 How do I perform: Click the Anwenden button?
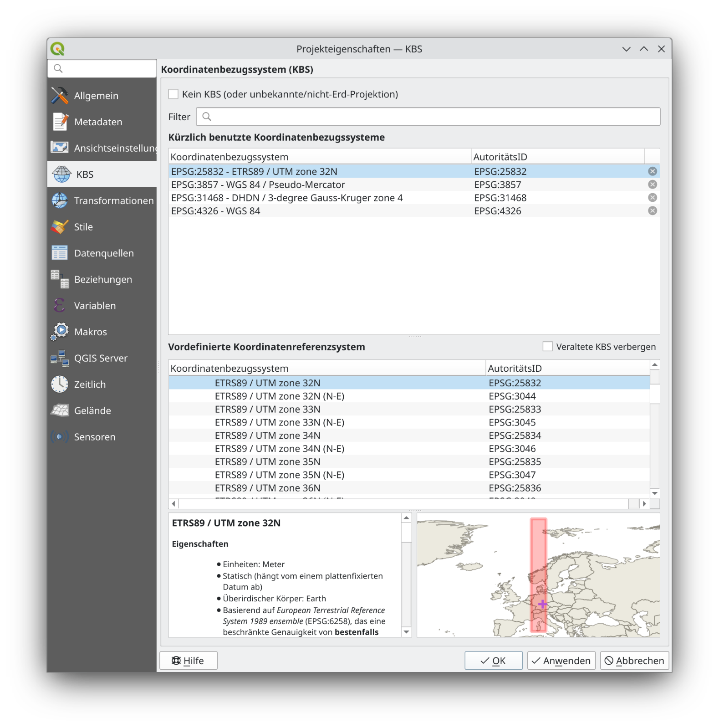tap(561, 661)
